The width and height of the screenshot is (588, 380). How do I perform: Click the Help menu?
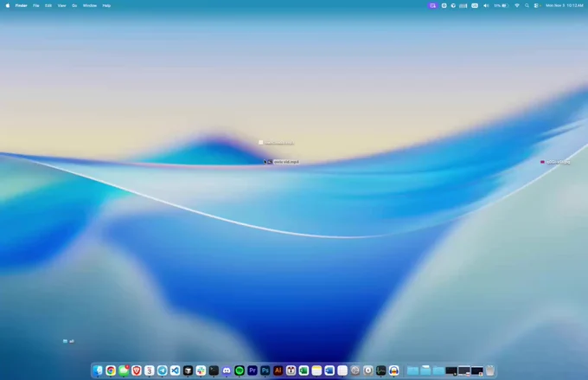106,5
